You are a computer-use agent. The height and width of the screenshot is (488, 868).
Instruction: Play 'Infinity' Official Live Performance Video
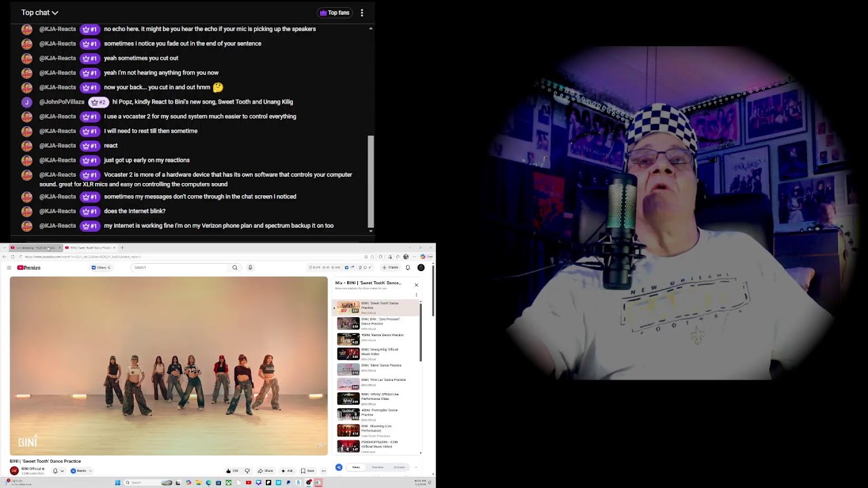tap(376, 399)
